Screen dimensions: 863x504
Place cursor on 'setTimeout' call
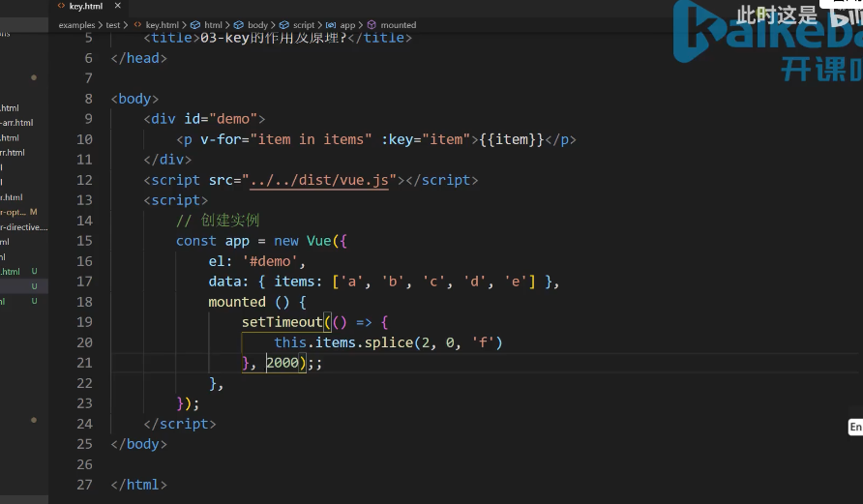[282, 322]
